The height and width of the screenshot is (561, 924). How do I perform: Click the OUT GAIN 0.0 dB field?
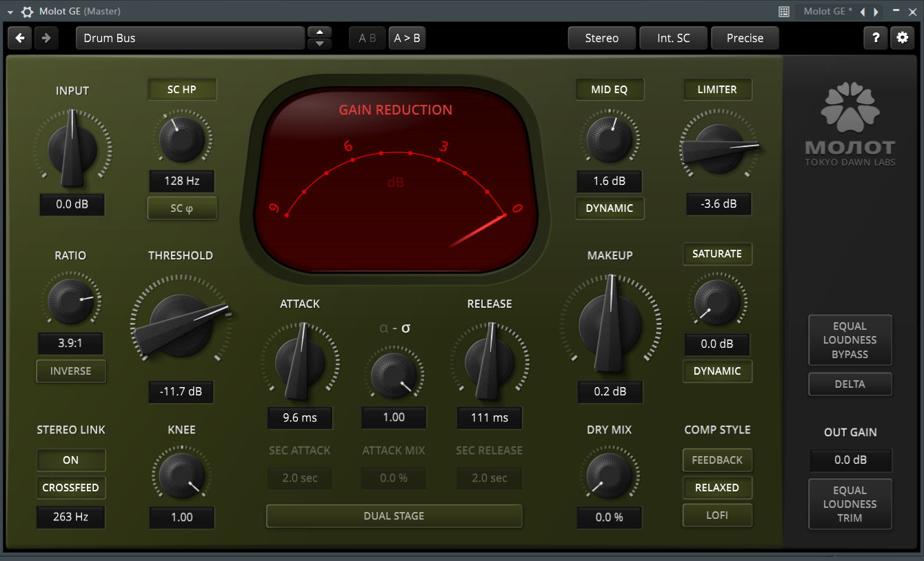tap(850, 460)
